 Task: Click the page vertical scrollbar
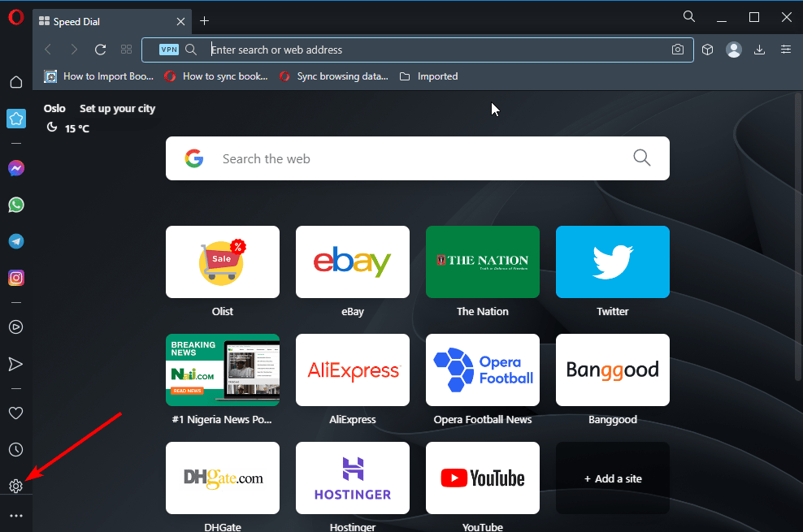[798, 236]
